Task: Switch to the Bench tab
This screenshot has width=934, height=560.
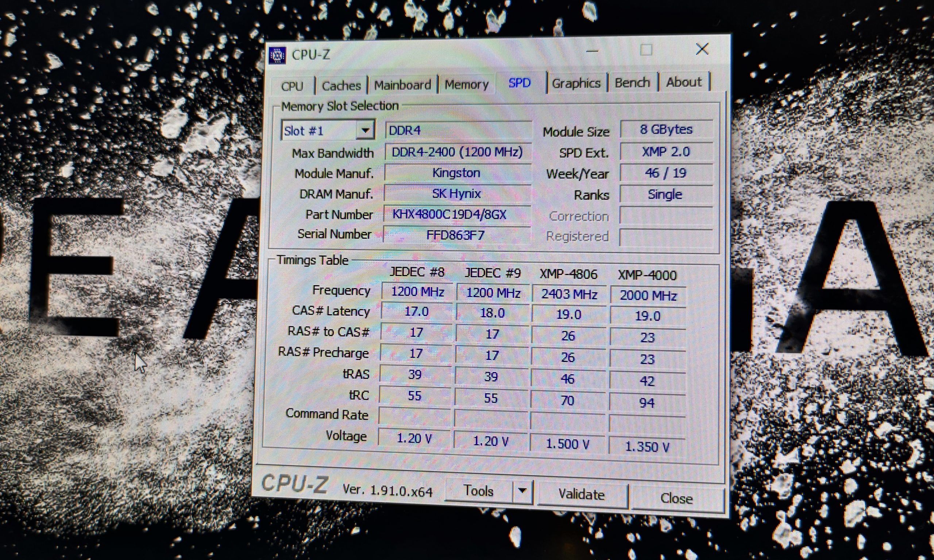Action: [632, 83]
